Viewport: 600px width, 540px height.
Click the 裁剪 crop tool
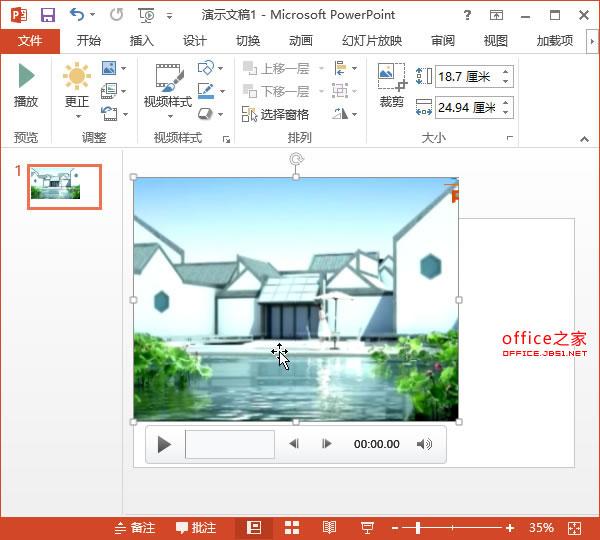pos(392,85)
